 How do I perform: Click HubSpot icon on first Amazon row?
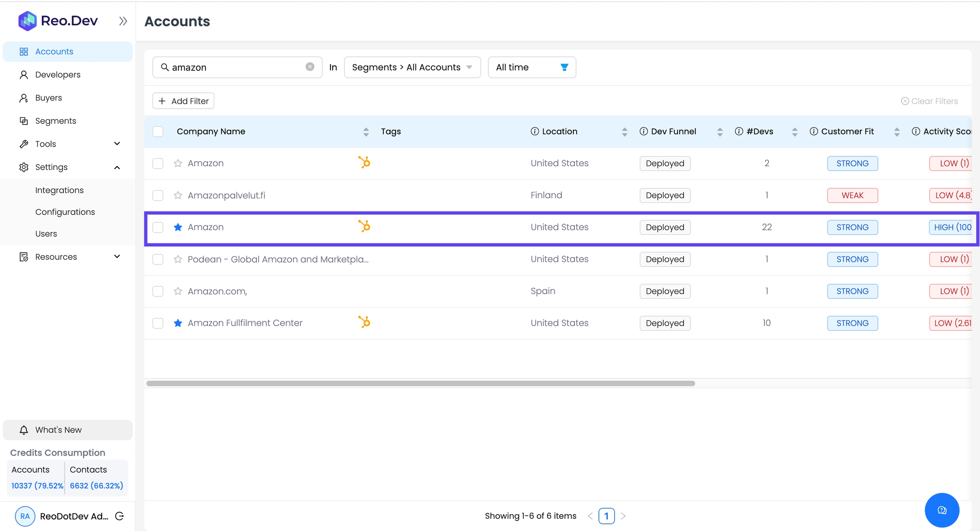tap(364, 162)
